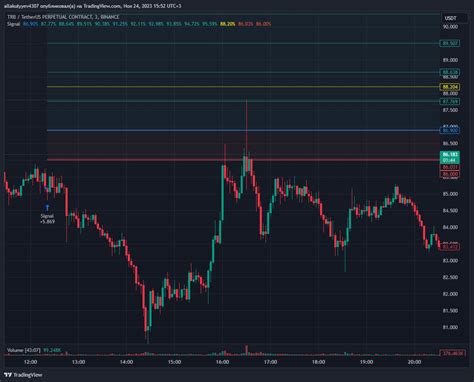474x382 pixels.
Task: Click the TradingView logo at the bottom-left
Action: point(23,375)
